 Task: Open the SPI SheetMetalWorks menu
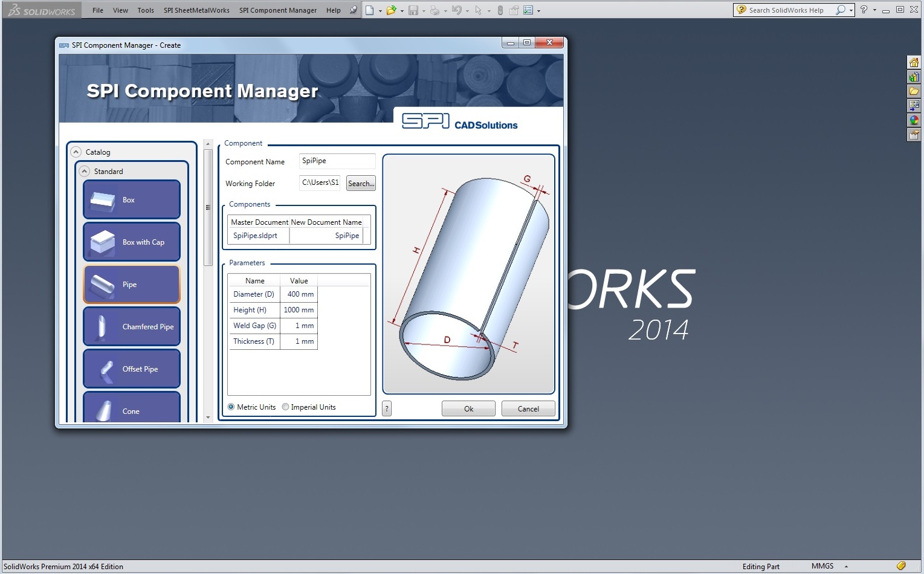click(196, 10)
